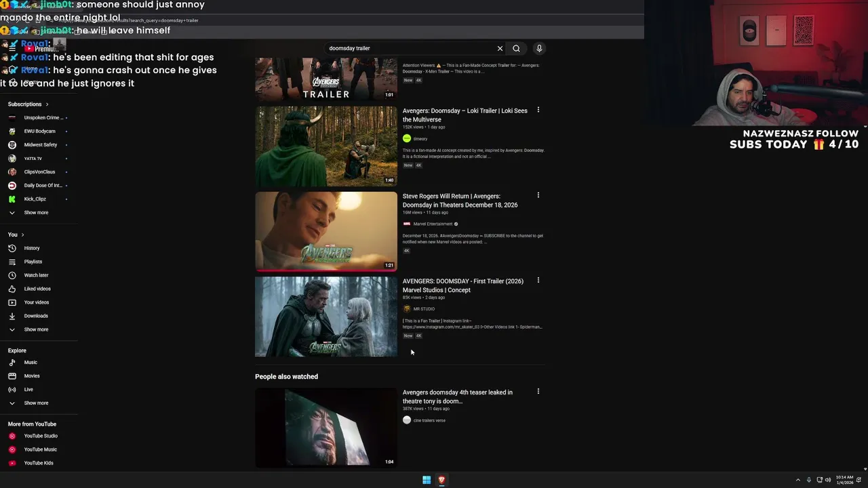Image resolution: width=868 pixels, height=488 pixels.
Task: Open Steve Rogers Will Return video title
Action: coord(460,201)
